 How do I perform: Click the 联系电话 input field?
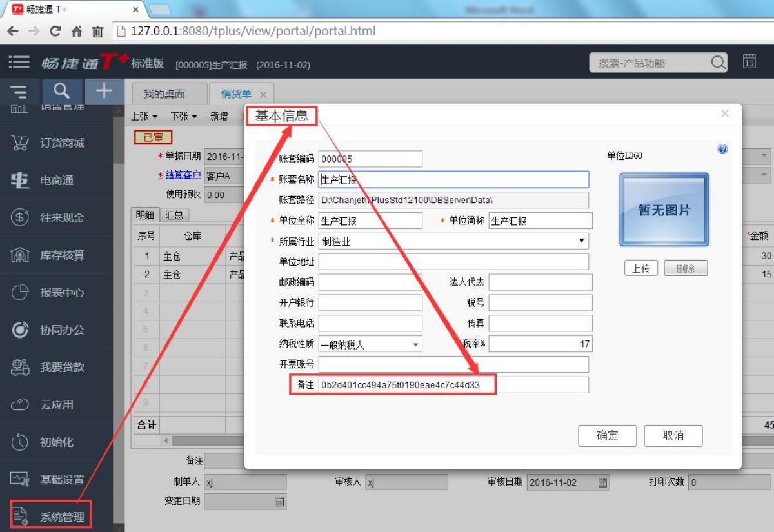click(x=371, y=324)
